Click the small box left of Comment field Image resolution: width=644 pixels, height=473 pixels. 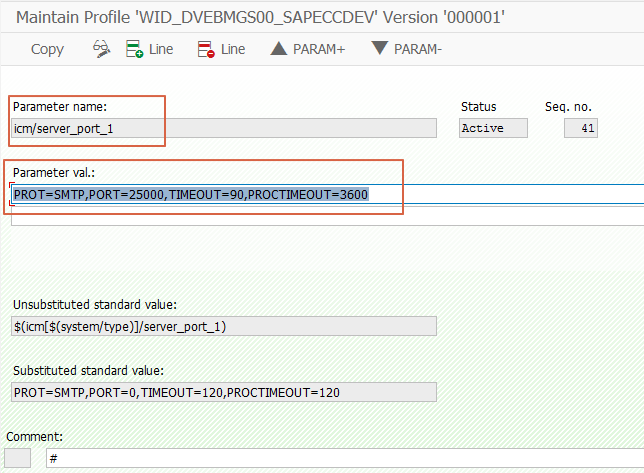[x=18, y=458]
